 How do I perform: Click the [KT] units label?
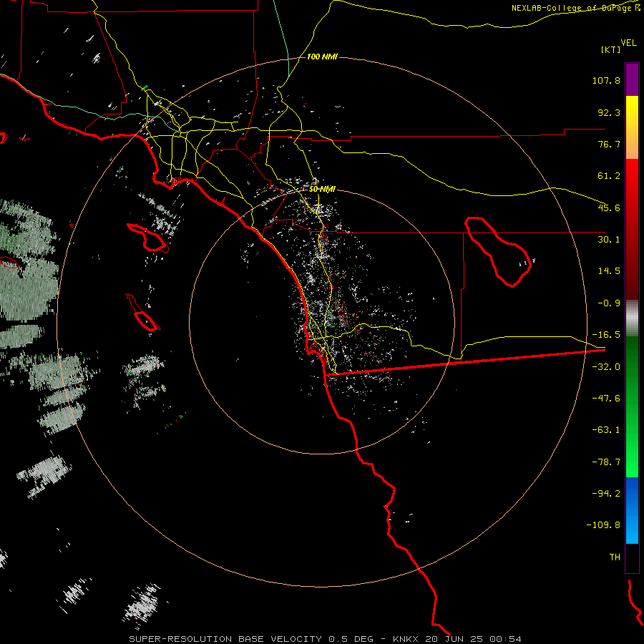point(610,49)
